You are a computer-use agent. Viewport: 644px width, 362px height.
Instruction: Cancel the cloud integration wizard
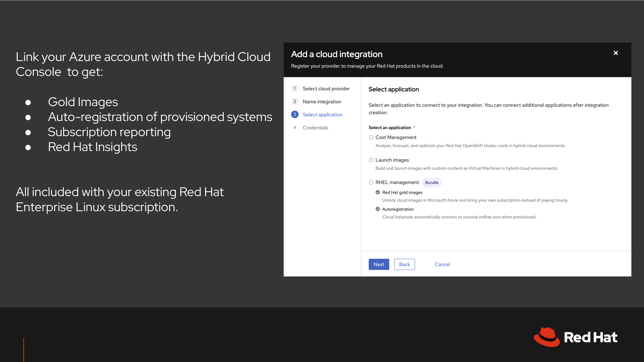442,264
